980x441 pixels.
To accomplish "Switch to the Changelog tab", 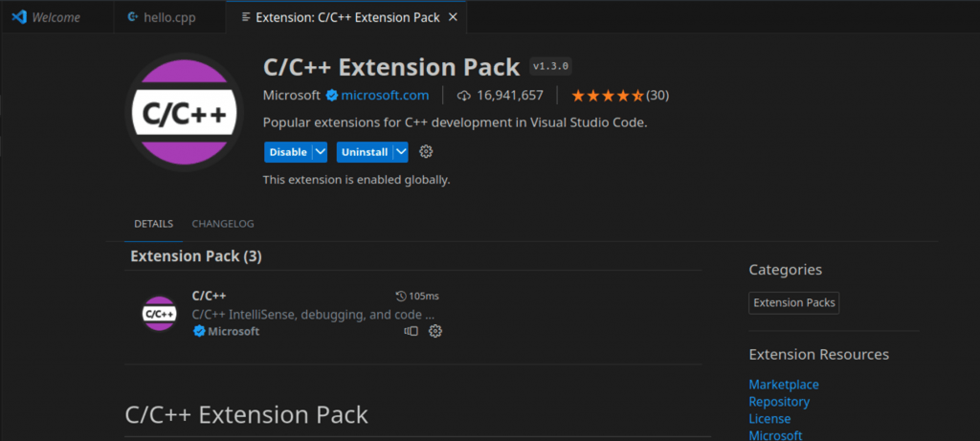I will [223, 224].
